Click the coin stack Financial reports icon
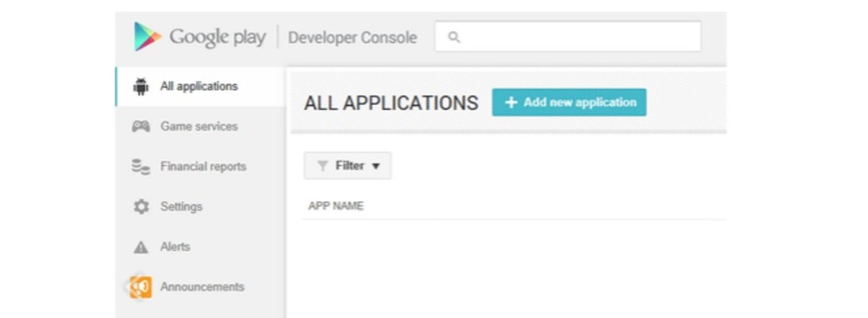 coord(141,167)
